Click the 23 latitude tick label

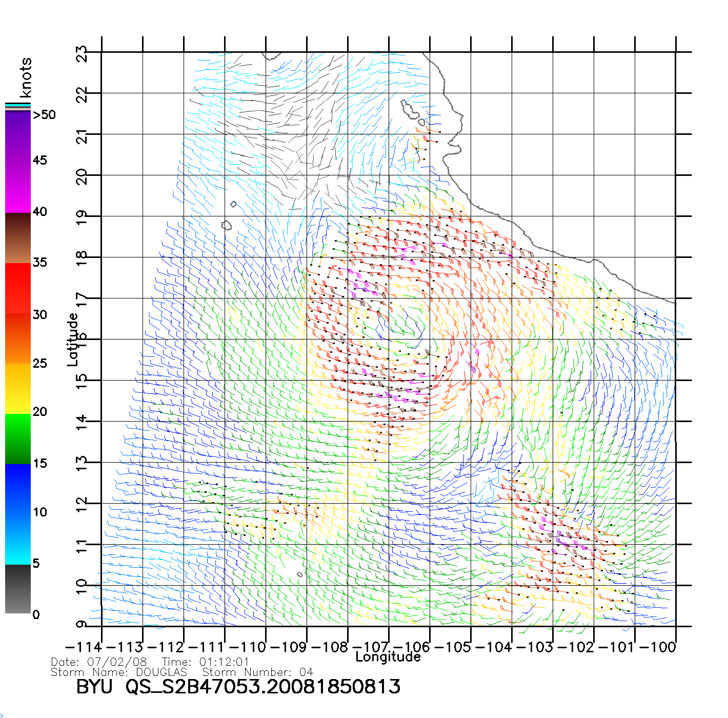(x=82, y=53)
